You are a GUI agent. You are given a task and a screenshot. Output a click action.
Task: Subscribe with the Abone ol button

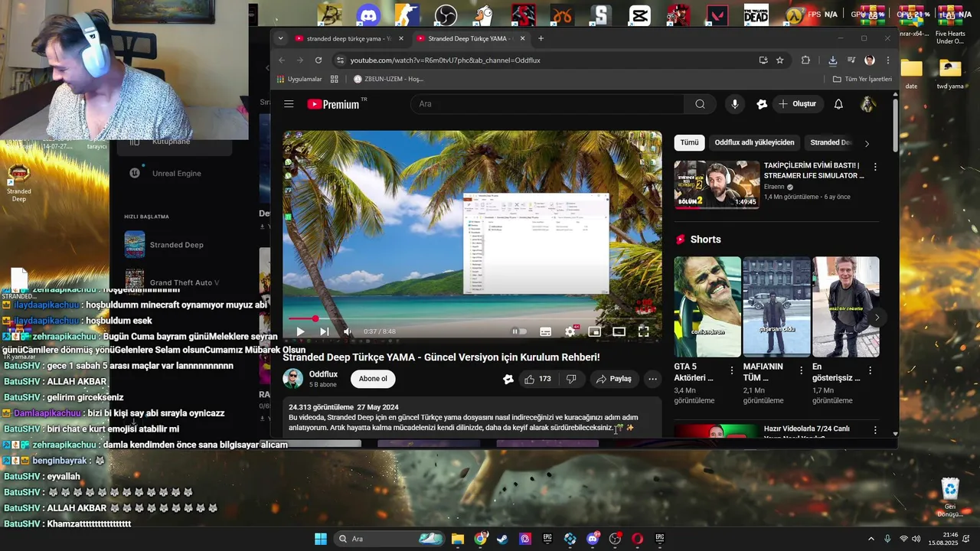373,379
